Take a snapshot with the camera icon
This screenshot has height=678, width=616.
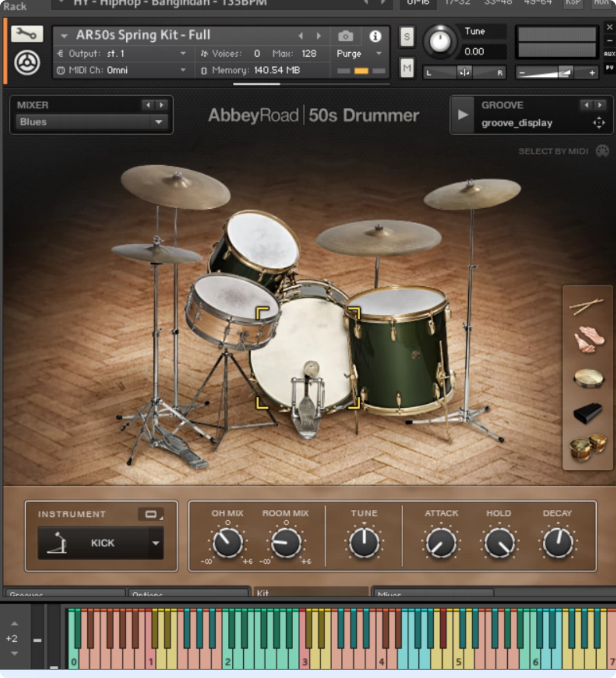click(x=346, y=36)
